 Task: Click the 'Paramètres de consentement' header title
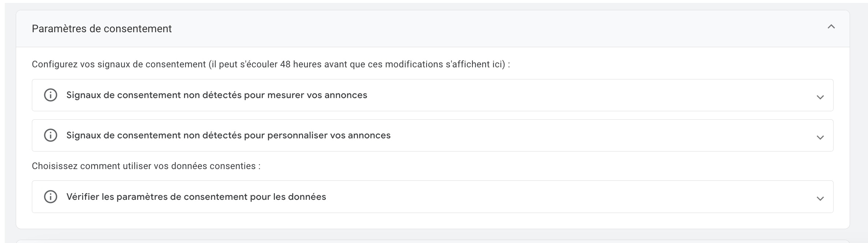[102, 29]
